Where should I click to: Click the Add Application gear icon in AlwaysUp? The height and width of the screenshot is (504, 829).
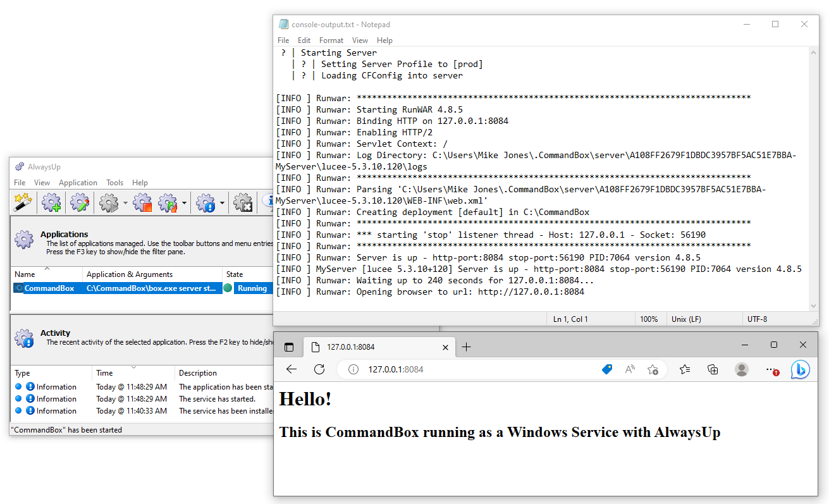pos(51,203)
